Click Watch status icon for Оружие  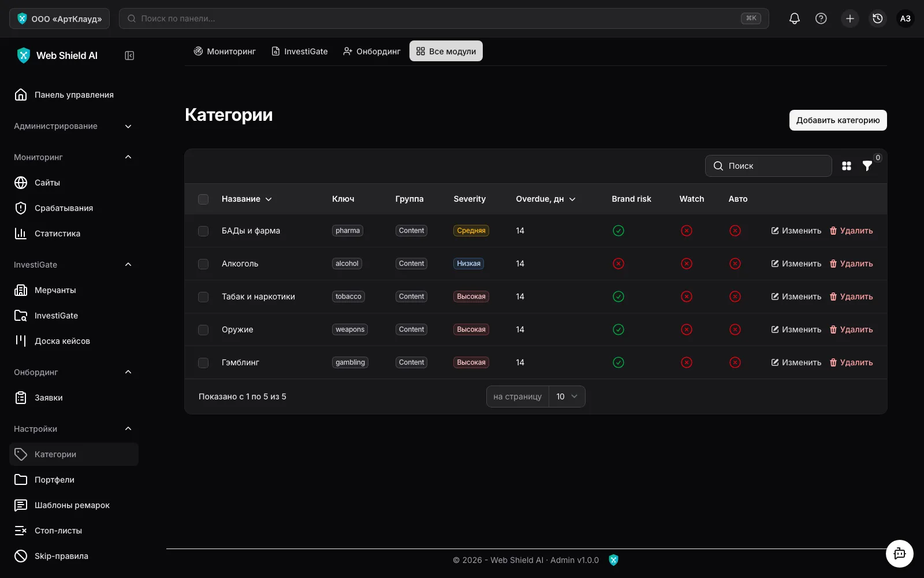pos(687,329)
